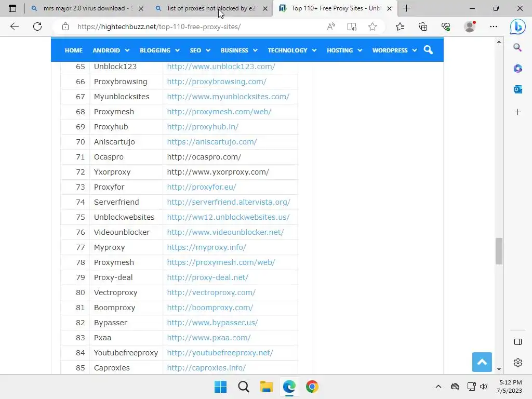This screenshot has width=532, height=399.
Task: Open Settings and more ellipsis menu
Action: [494, 26]
